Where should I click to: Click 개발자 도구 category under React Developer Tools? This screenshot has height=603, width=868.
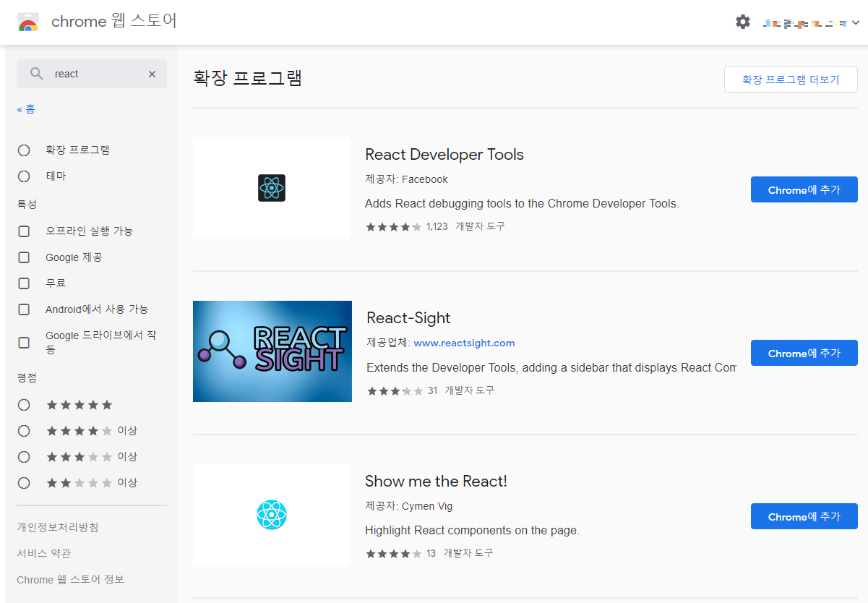pos(480,226)
